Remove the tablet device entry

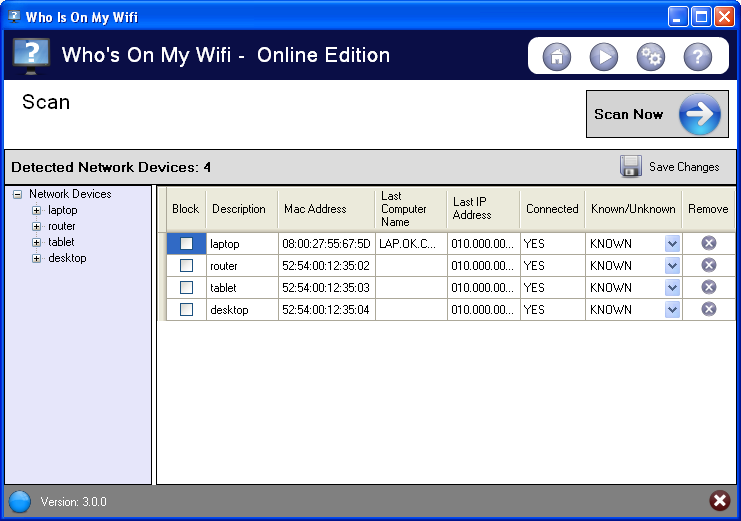coord(708,287)
